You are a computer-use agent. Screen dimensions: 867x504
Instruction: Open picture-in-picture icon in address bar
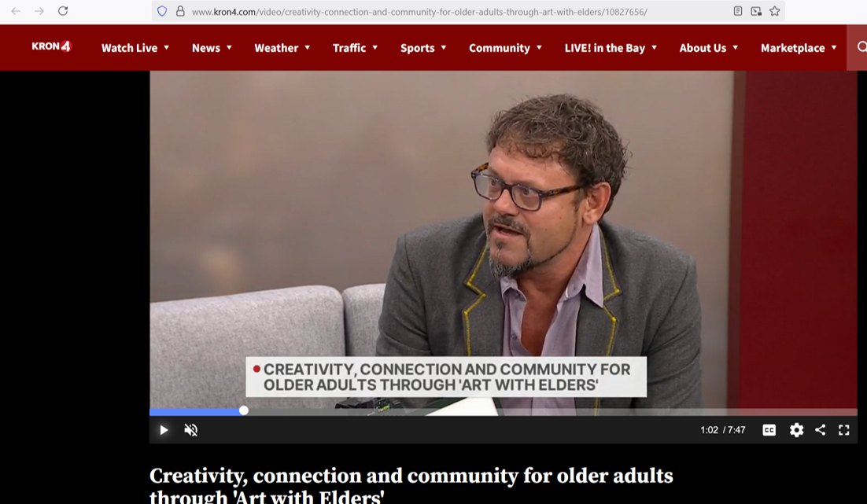(x=756, y=11)
